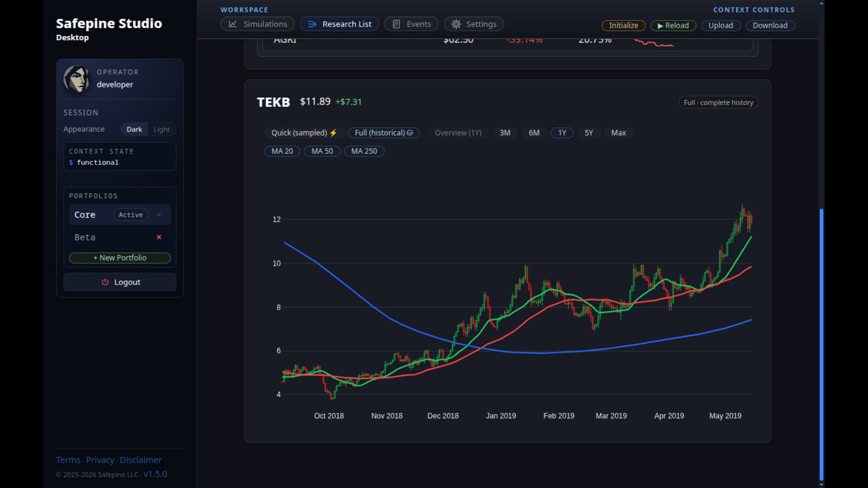The image size is (868, 488).
Task: Toggle the MA 250 moving average
Action: click(x=364, y=151)
